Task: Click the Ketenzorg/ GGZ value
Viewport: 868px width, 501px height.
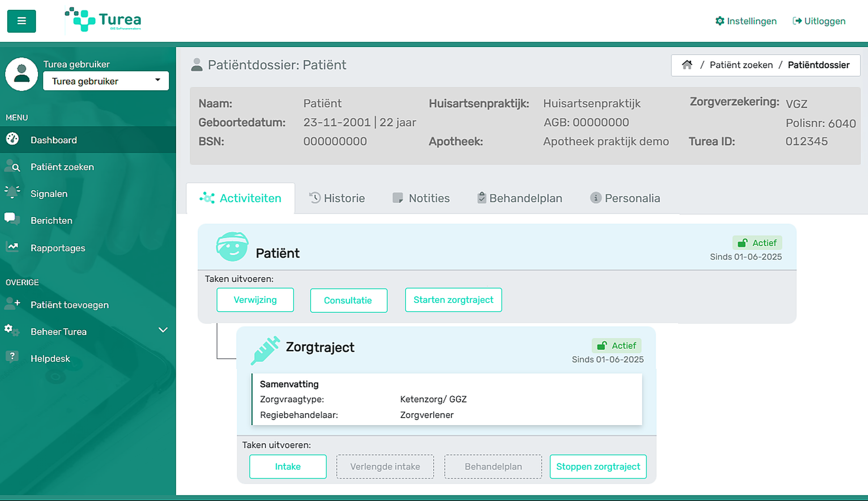Action: [x=433, y=399]
